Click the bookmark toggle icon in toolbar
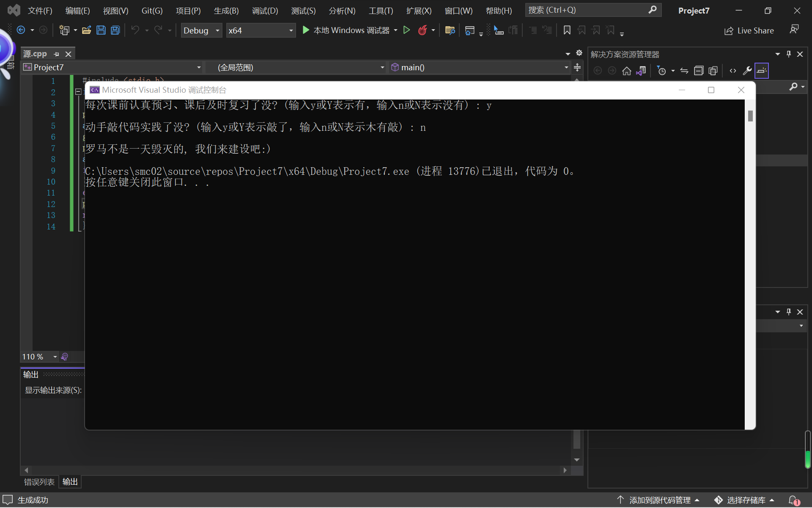 click(x=567, y=30)
